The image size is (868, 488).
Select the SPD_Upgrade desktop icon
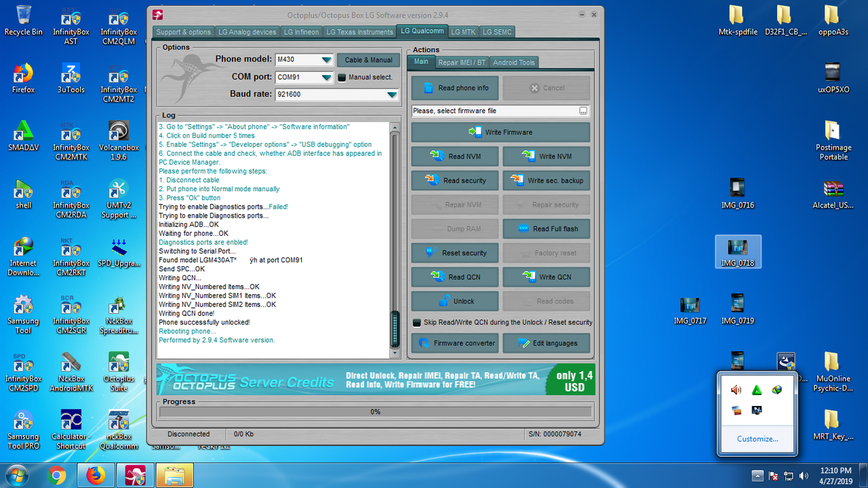[119, 252]
